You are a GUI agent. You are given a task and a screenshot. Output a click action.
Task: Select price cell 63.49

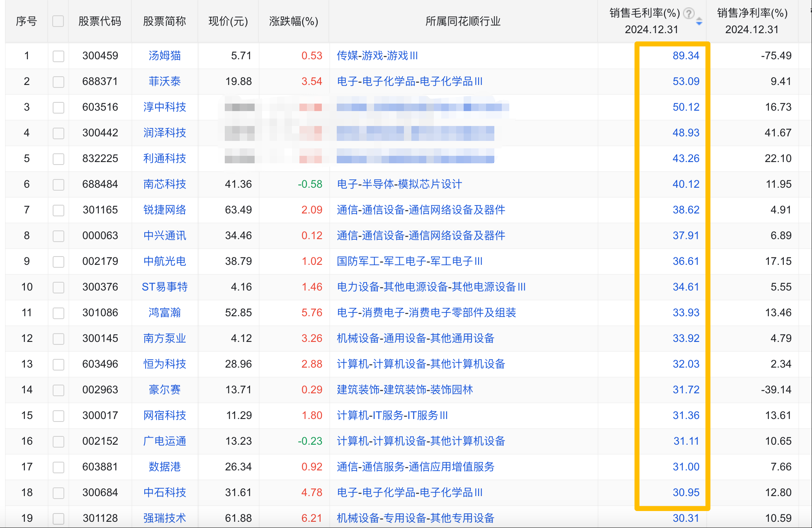(238, 210)
